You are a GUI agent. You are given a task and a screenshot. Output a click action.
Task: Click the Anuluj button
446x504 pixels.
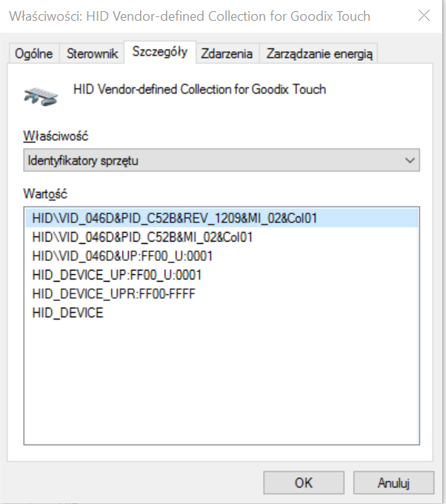click(x=393, y=483)
